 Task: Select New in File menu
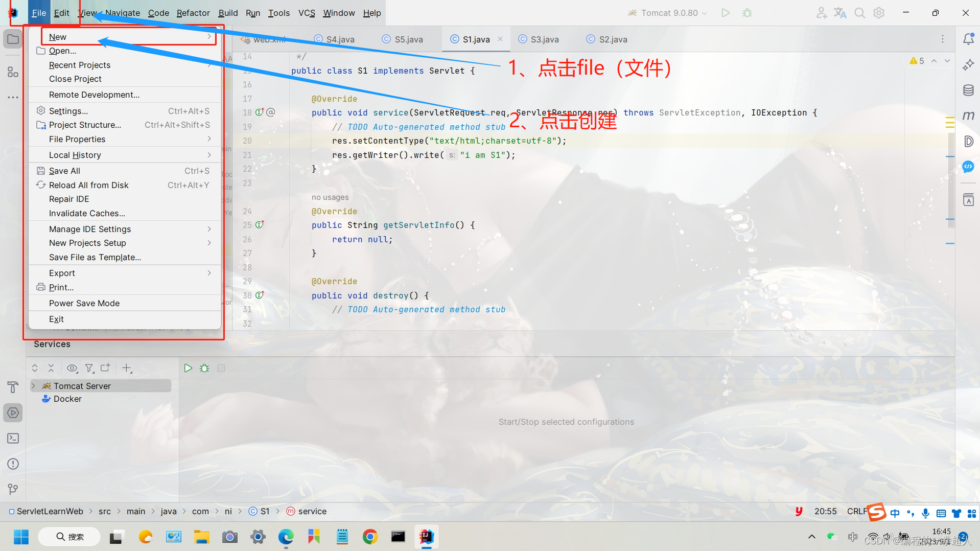(125, 37)
